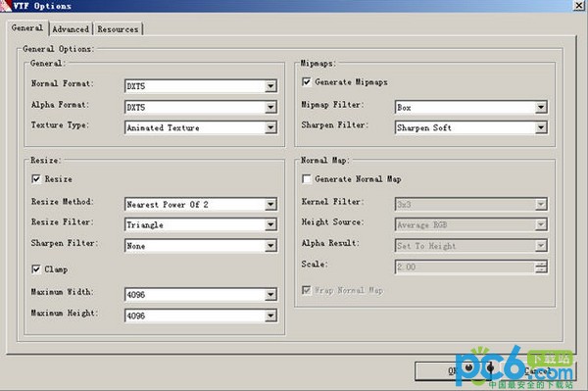The image size is (588, 391).
Task: Click the VTF Options title bar icon
Action: click(x=5, y=6)
